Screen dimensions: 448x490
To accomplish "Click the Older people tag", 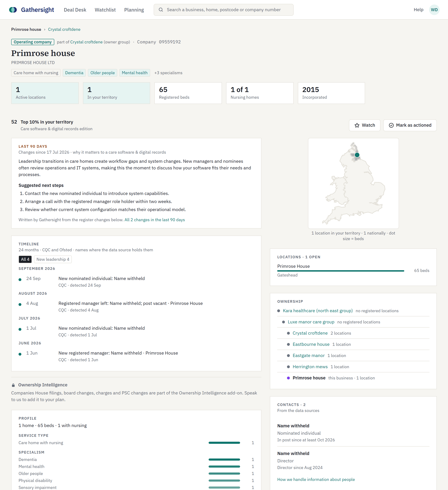I will pyautogui.click(x=102, y=73).
